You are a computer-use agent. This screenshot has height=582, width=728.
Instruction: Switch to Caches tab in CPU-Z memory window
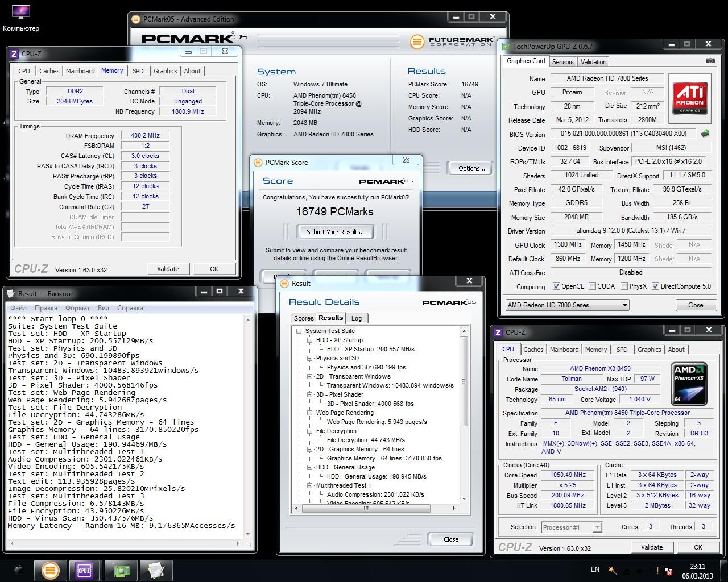49,71
